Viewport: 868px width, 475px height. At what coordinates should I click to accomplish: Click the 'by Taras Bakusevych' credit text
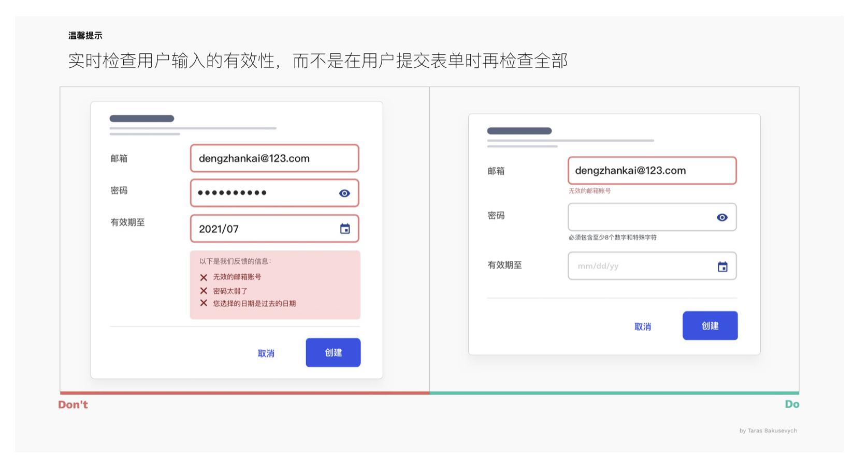[768, 431]
